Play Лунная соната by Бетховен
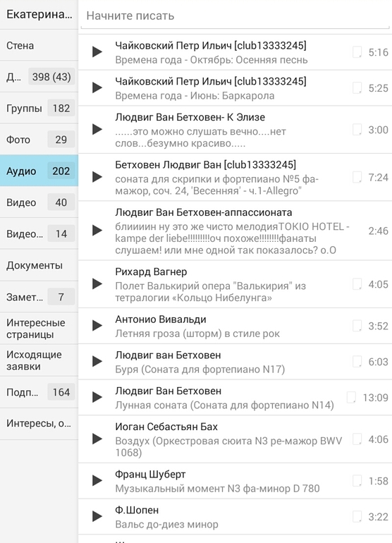Image resolution: width=392 pixels, height=543 pixels. pos(97,397)
